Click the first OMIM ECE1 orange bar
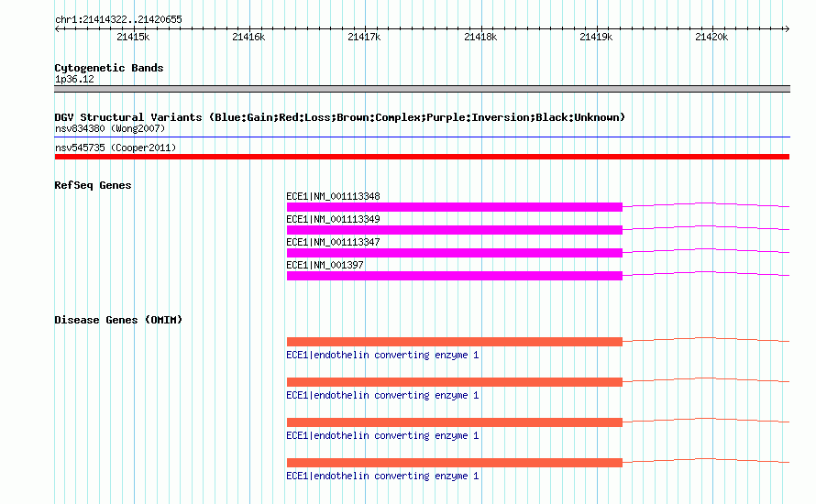 point(455,342)
